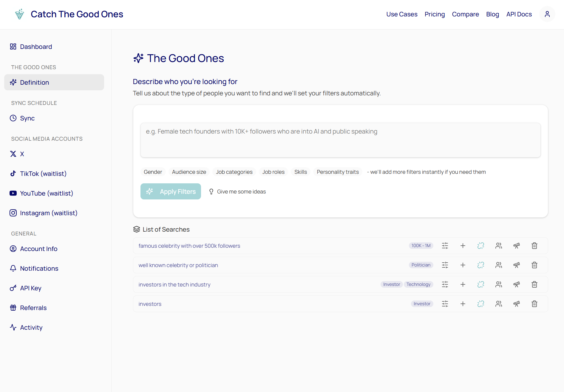Click link icon on tech industry investors row
Image resolution: width=564 pixels, height=392 pixels.
click(x=481, y=284)
